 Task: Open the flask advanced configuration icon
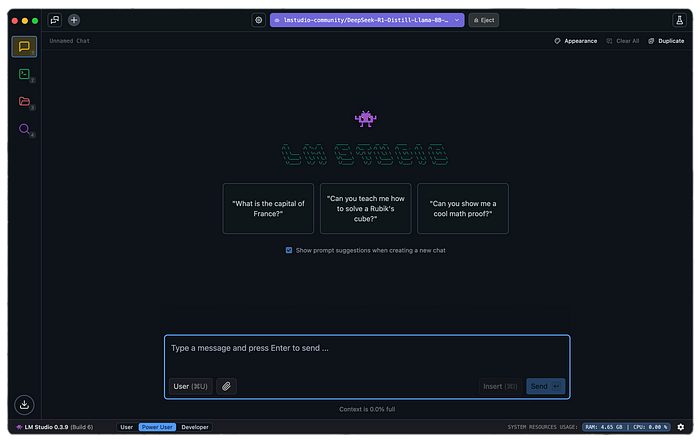pos(679,20)
